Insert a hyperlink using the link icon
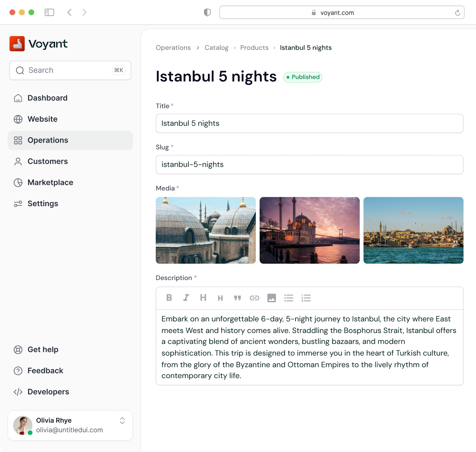 pyautogui.click(x=254, y=298)
